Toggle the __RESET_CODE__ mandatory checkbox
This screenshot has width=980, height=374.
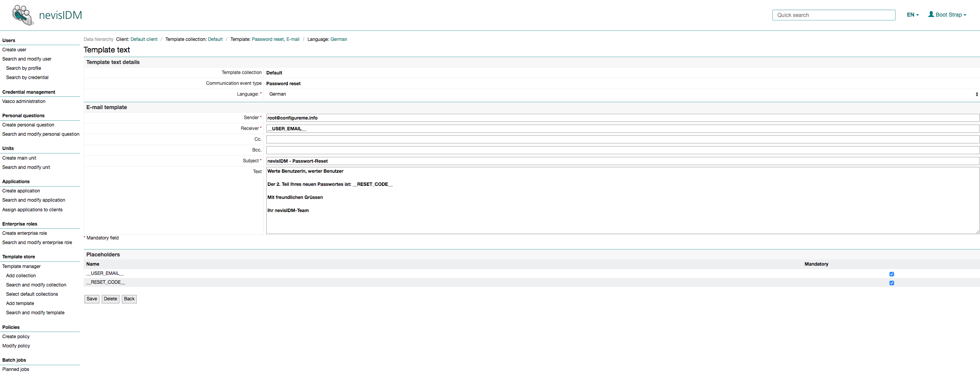(891, 283)
